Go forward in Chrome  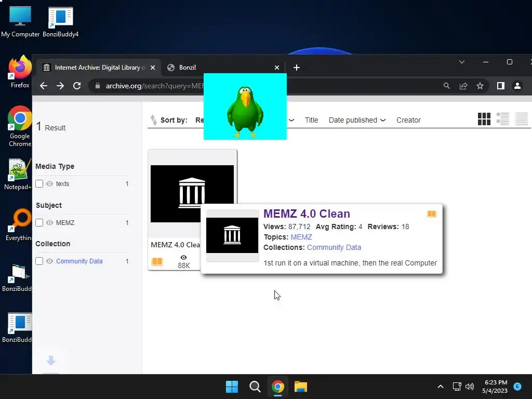tap(60, 86)
